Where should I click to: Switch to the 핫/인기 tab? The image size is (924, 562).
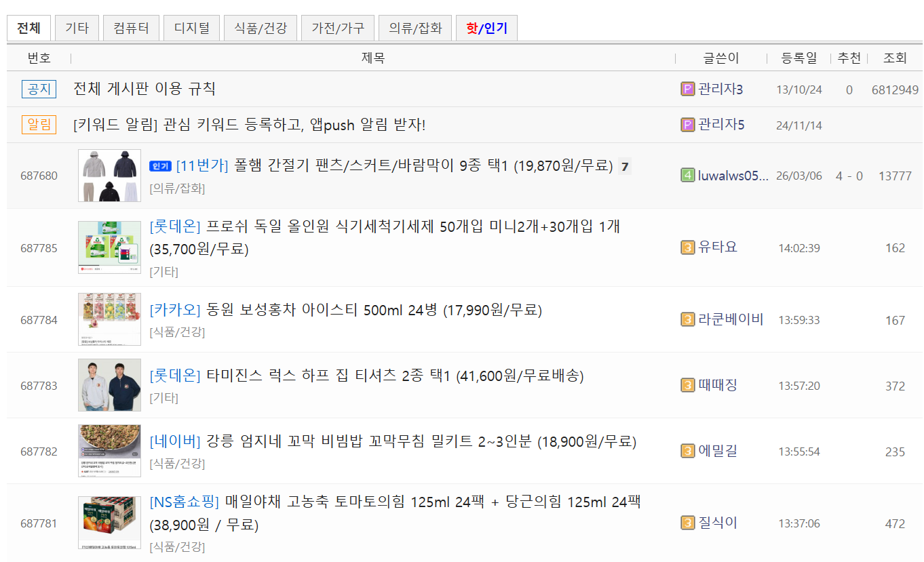coord(486,28)
